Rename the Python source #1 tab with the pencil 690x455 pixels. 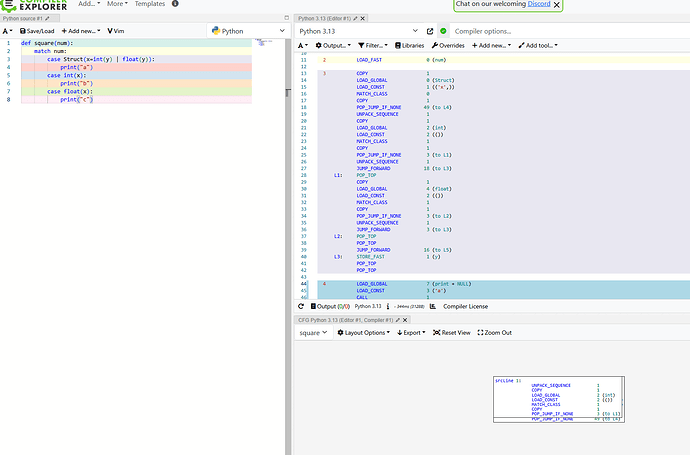[47, 18]
